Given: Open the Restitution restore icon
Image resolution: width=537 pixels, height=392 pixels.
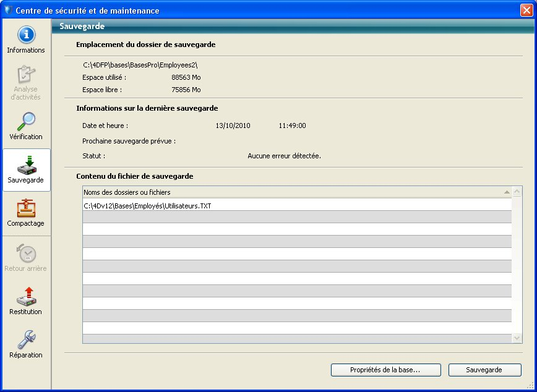Looking at the screenshot, I should click(x=26, y=296).
